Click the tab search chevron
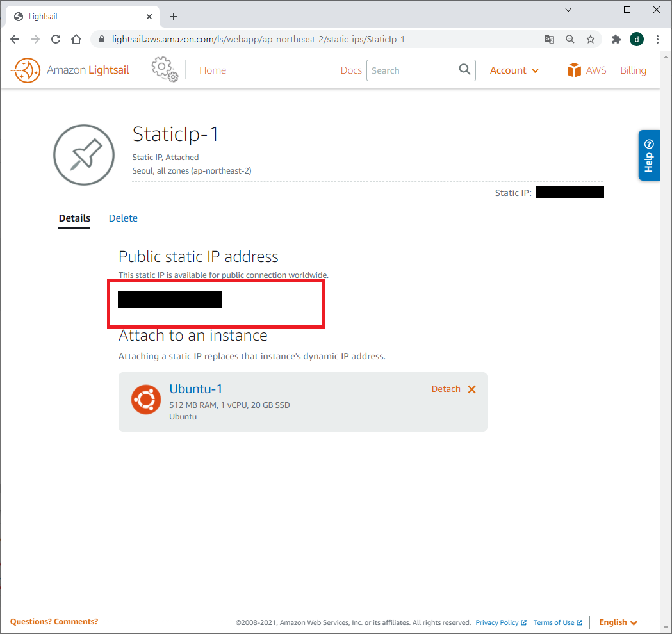The image size is (672, 634). click(x=568, y=10)
